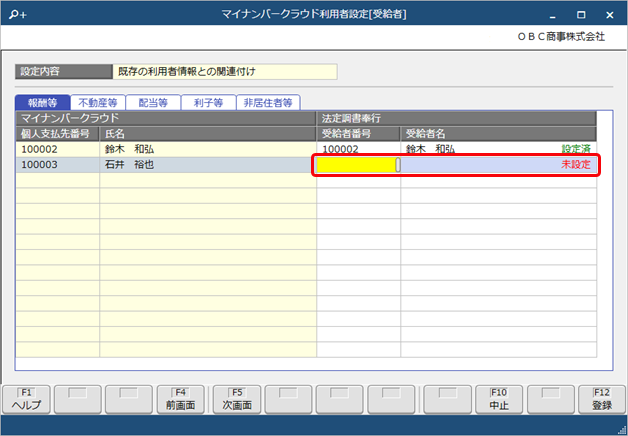Viewport: 628px width, 436px height.
Task: Select the row for 鈴木 和弘 100002
Action: pos(306,149)
